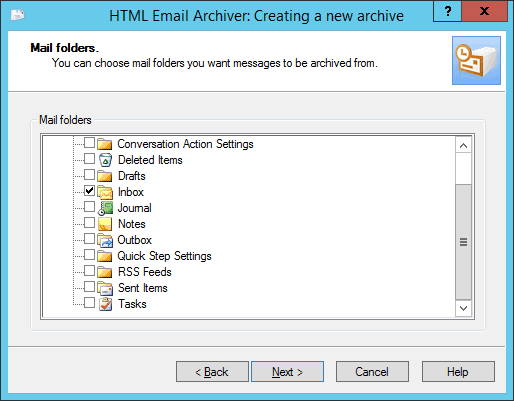Click the Deleted Items recycle bin icon

105,160
